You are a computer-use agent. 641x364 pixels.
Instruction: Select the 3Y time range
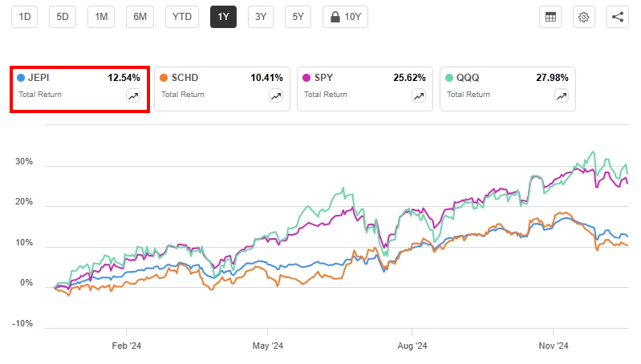(x=261, y=17)
